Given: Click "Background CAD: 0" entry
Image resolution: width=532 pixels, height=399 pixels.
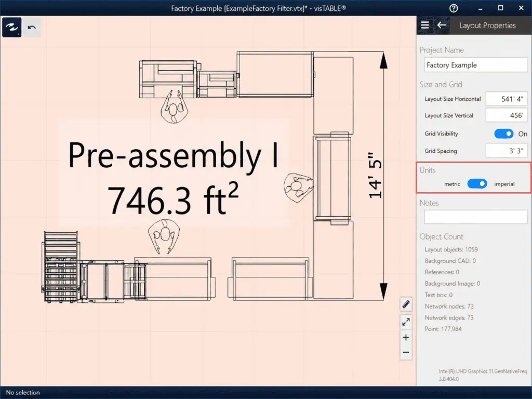Looking at the screenshot, I should (x=450, y=261).
